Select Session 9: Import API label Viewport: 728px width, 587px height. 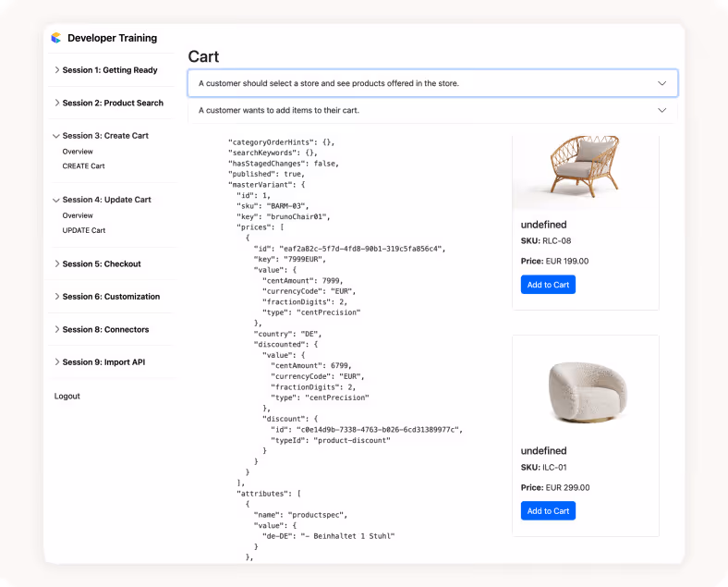point(103,361)
